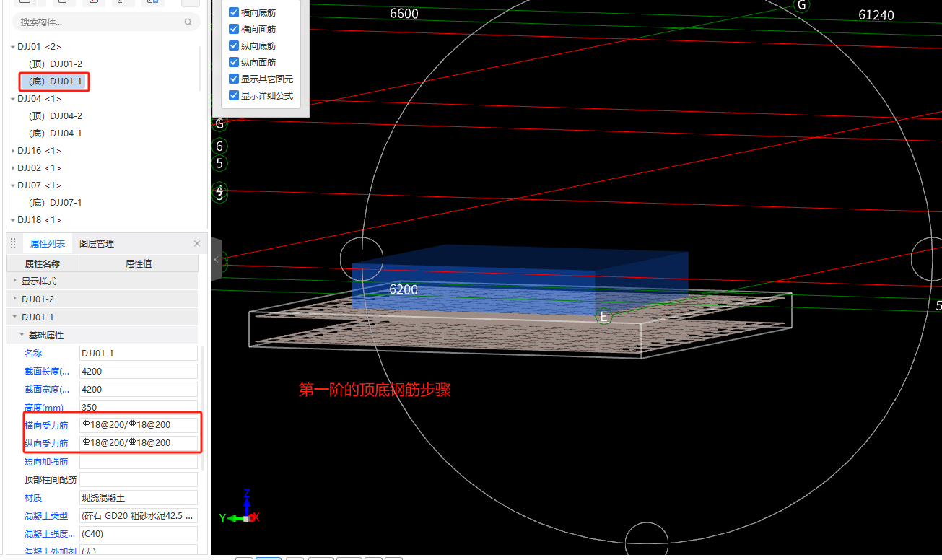Click the 名称 value field showing DJJ01-1
This screenshot has height=560, width=942.
pos(139,353)
